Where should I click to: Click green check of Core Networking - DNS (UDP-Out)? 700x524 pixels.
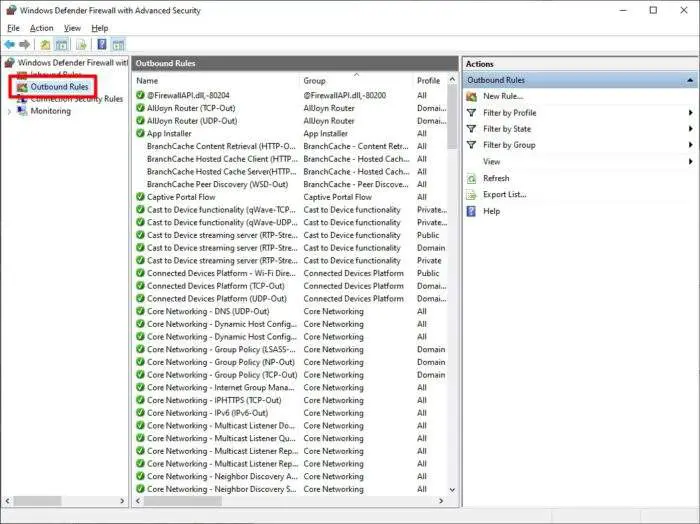point(140,311)
